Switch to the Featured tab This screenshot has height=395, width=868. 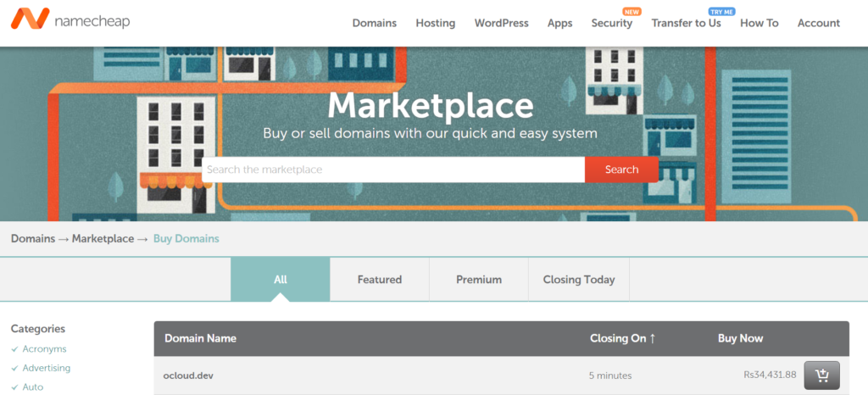380,280
